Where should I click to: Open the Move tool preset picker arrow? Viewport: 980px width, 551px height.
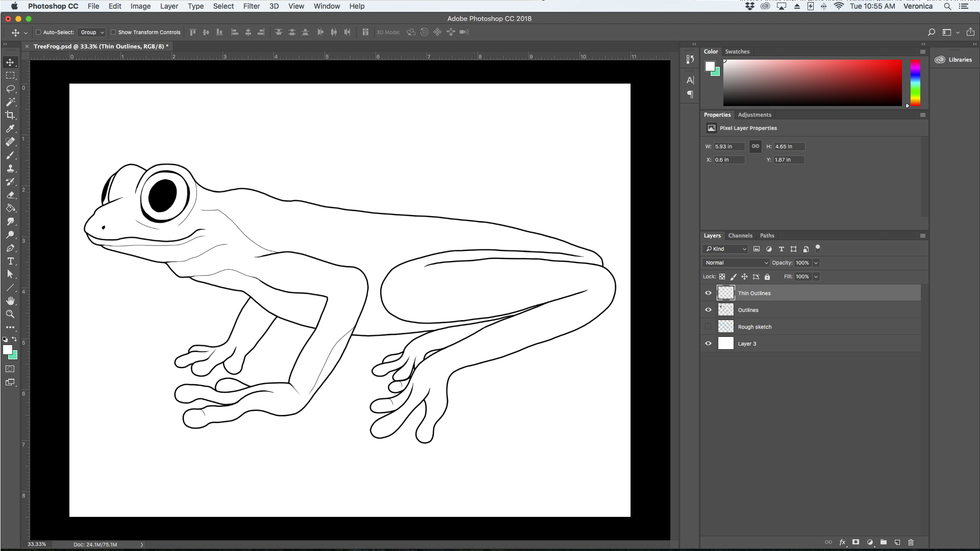26,33
